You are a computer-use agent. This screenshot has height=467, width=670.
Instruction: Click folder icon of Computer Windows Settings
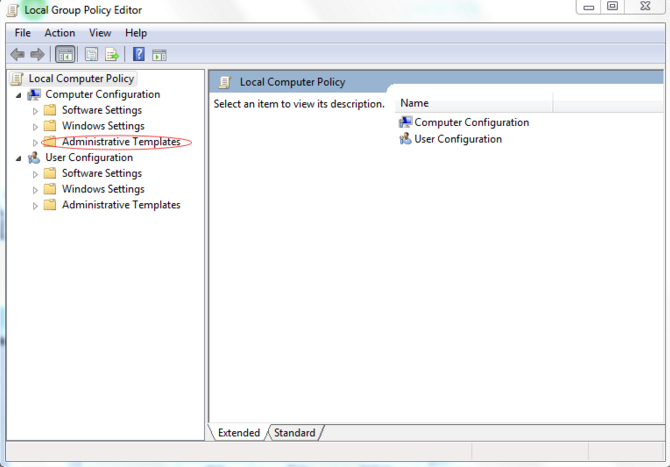point(50,126)
